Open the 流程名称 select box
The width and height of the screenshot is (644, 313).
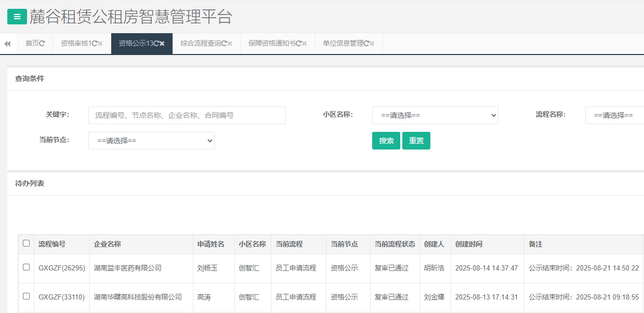(614, 115)
